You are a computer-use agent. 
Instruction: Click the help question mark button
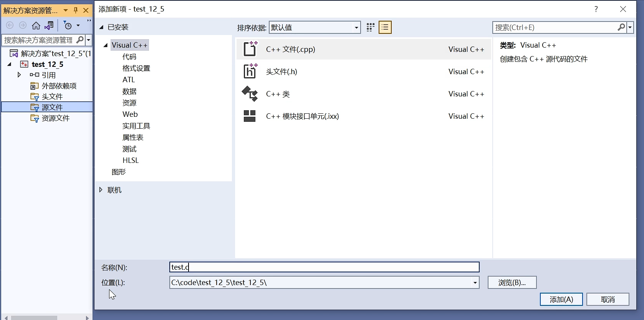point(596,9)
